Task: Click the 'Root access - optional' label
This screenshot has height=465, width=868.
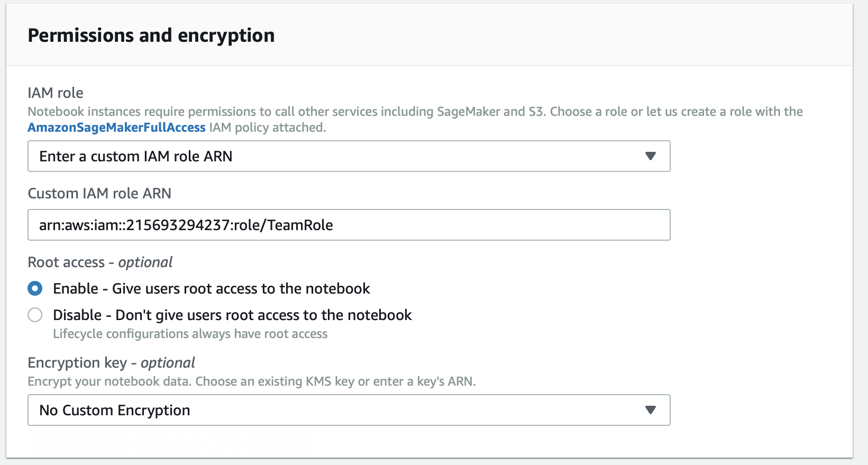Action: coord(100,262)
